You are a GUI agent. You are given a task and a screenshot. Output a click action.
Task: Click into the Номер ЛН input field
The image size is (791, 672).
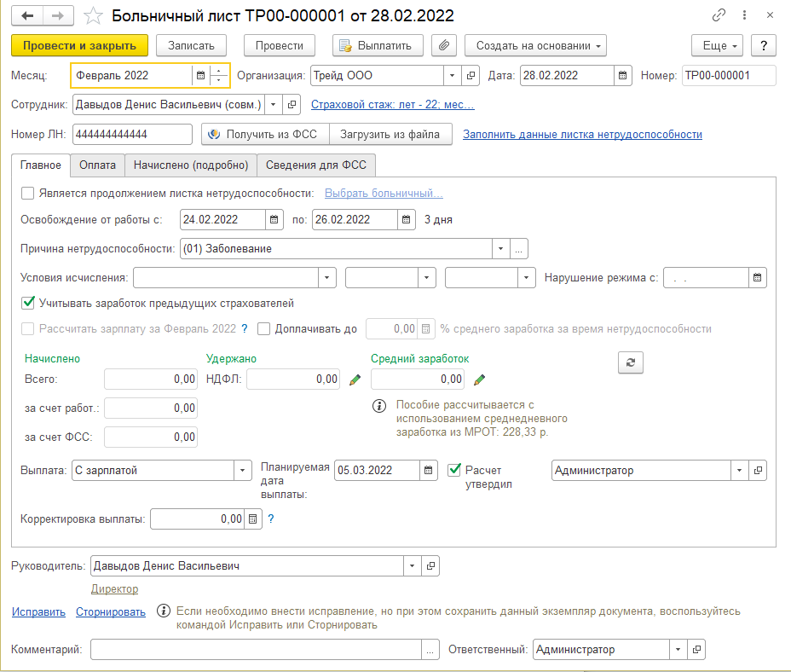click(x=132, y=134)
